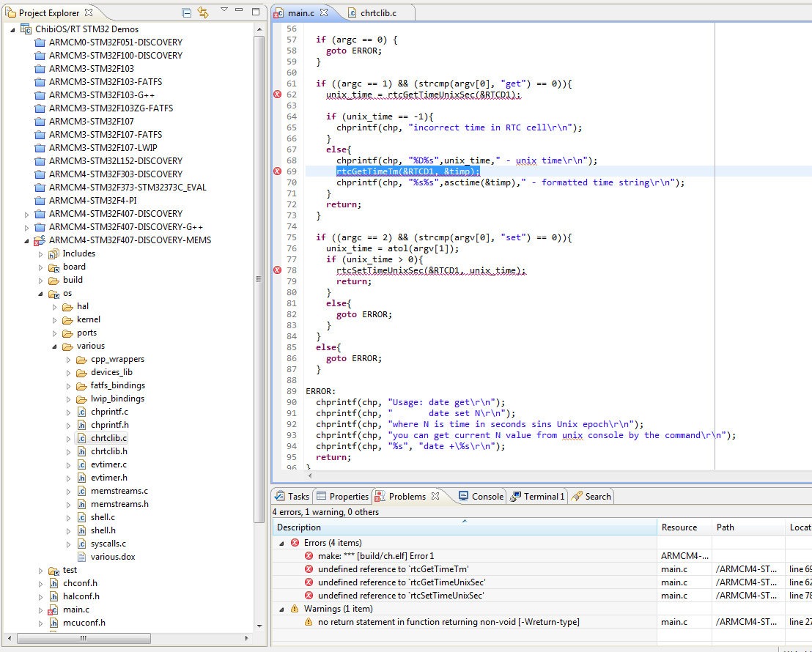The image size is (812, 652).
Task: Select ARMCM3-STM32F103-FATFS project
Action: click(x=106, y=82)
